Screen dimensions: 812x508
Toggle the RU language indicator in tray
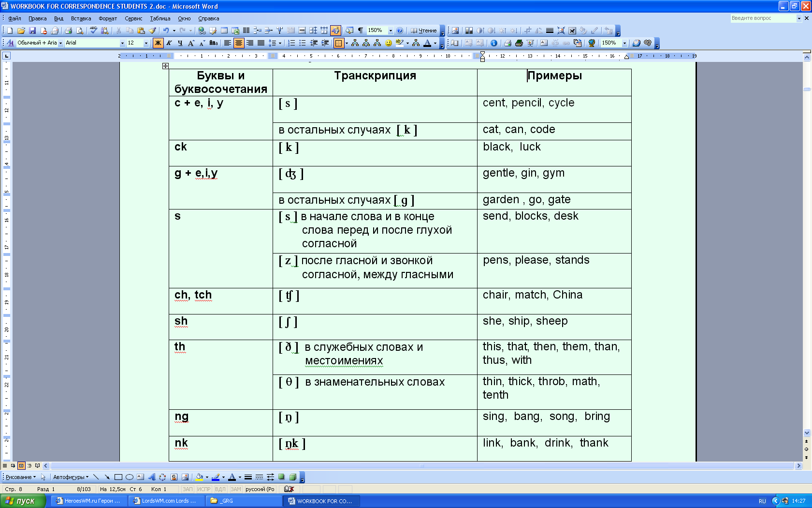click(762, 501)
